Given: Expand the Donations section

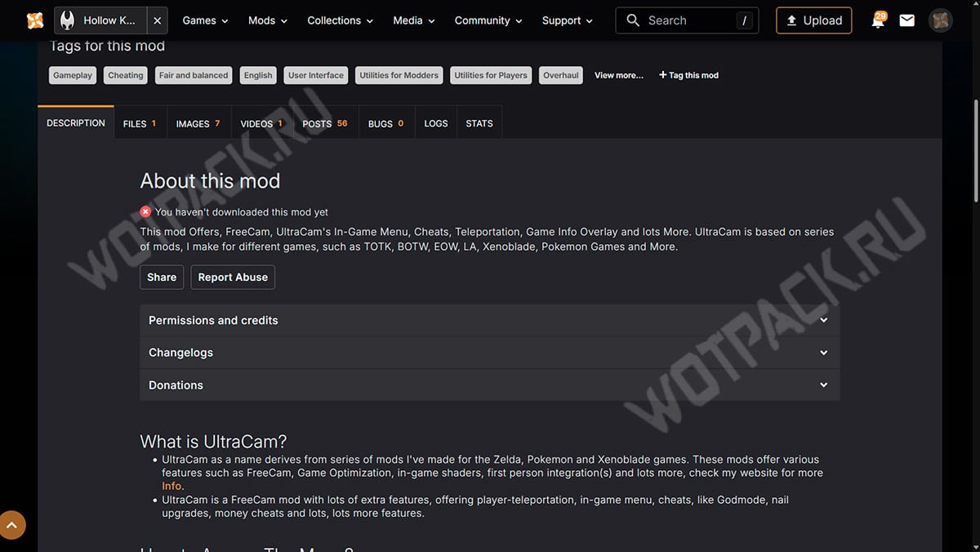Looking at the screenshot, I should [489, 385].
